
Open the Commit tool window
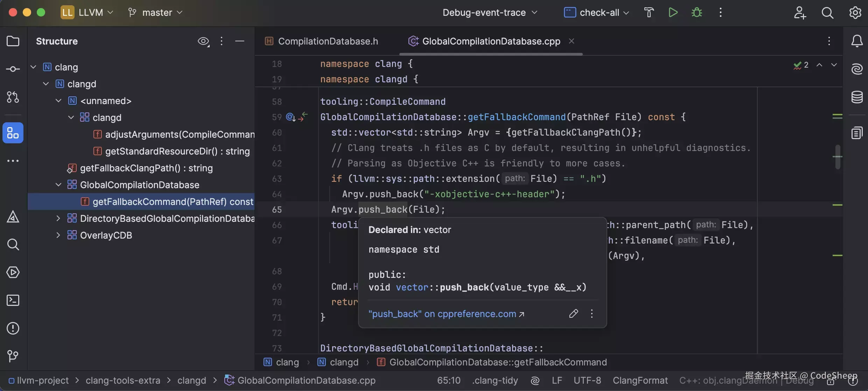point(13,69)
